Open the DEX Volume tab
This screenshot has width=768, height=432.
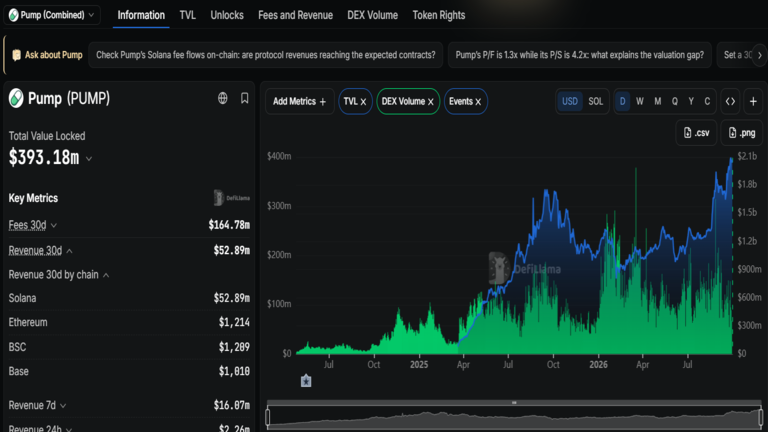point(372,15)
